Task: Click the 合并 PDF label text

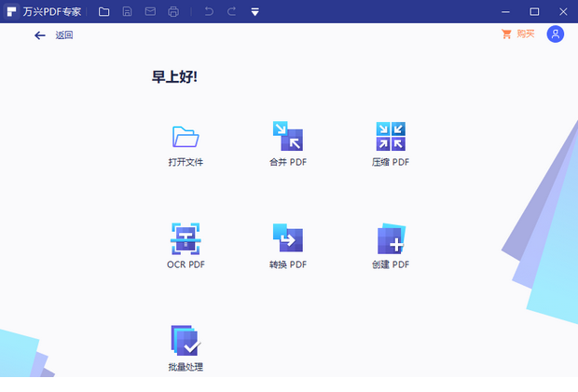Action: point(288,162)
